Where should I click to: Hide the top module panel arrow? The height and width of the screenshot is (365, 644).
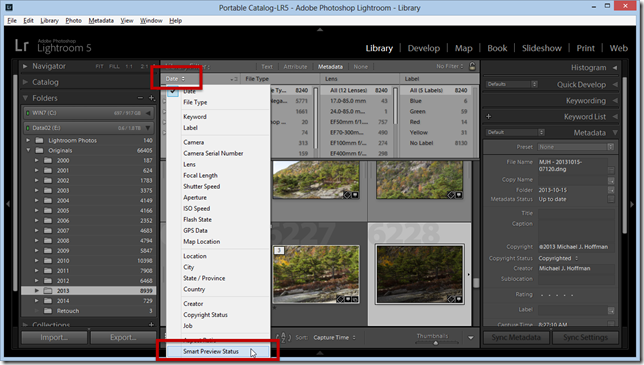[320, 30]
